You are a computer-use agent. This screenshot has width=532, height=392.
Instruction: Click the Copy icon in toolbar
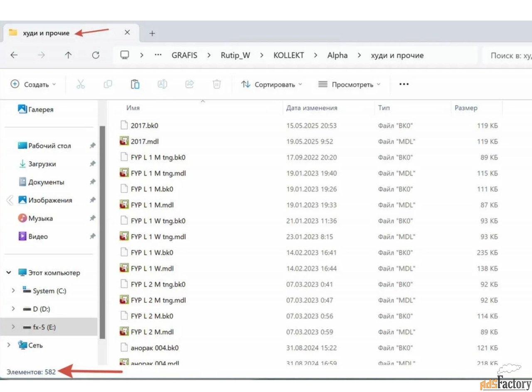point(108,84)
